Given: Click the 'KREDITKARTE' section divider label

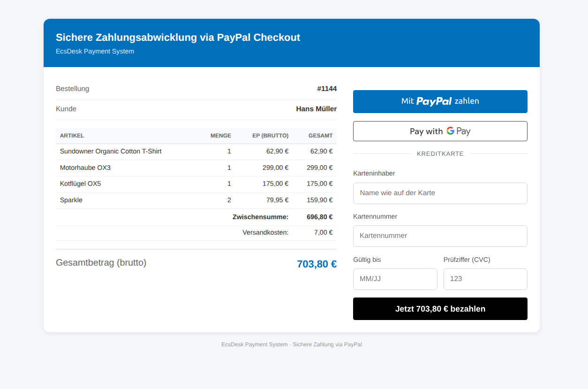Looking at the screenshot, I should 440,154.
